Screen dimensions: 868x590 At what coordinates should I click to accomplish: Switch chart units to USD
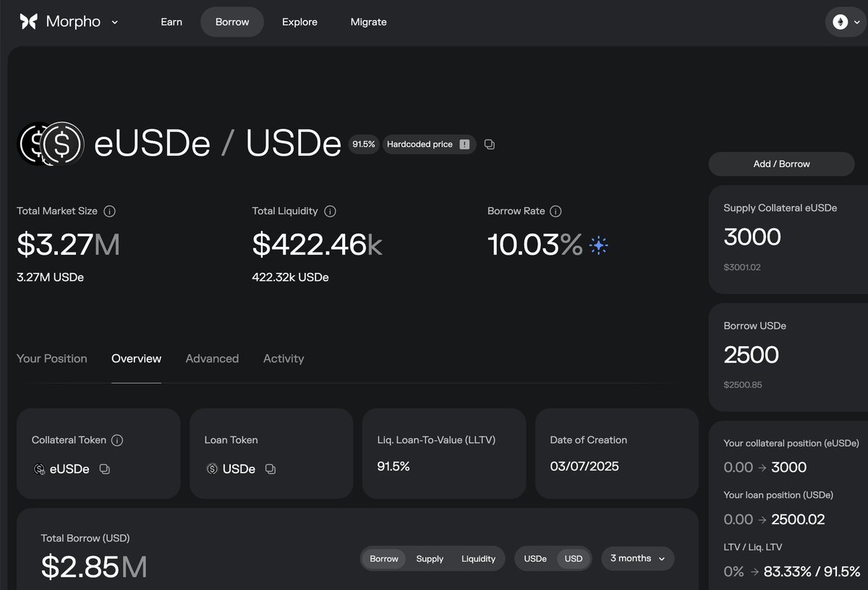click(x=574, y=559)
